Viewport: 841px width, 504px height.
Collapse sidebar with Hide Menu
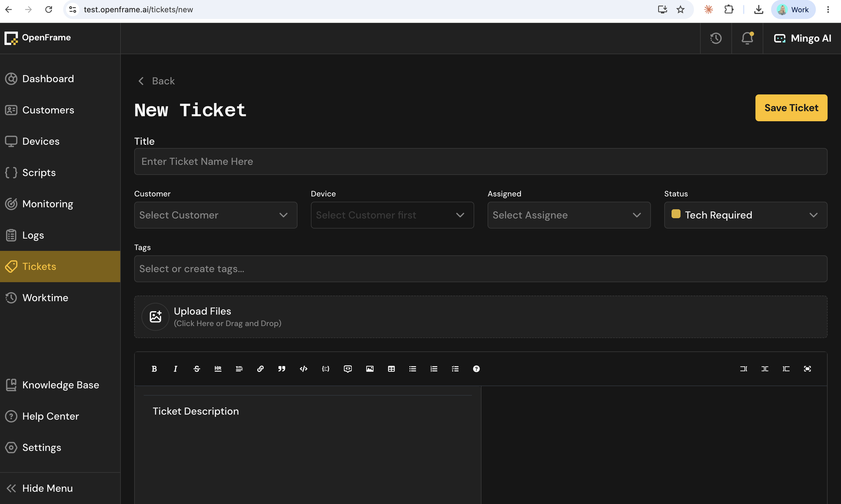60,488
